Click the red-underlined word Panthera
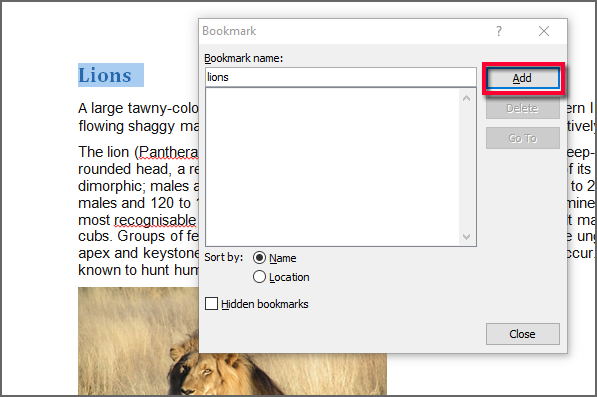Screen dimensions: 597x397 168,152
